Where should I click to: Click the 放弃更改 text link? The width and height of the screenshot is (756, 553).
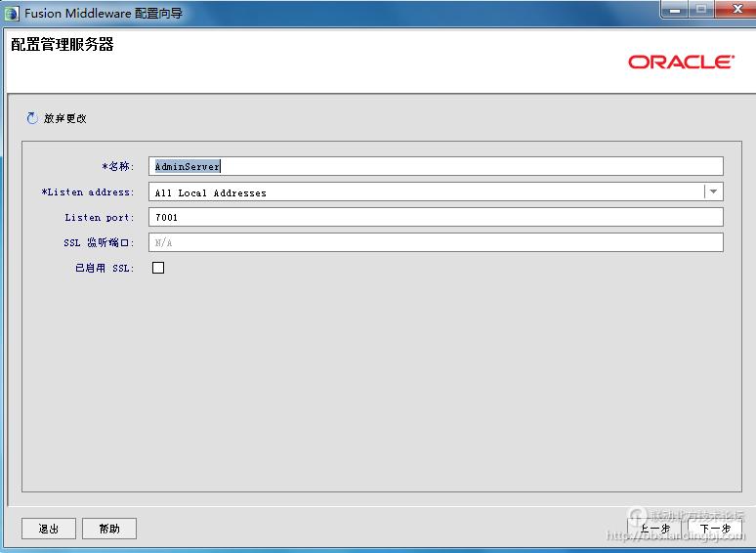pyautogui.click(x=65, y=118)
